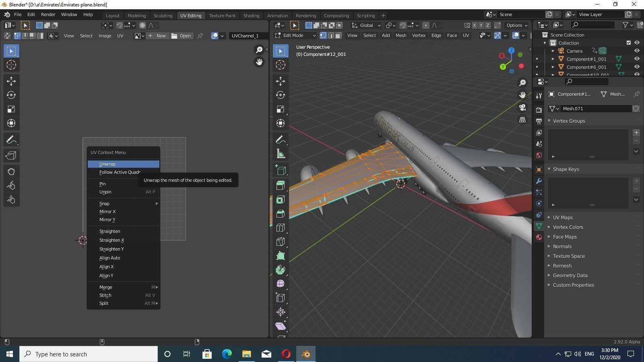This screenshot has width=644, height=362.
Task: Select the Smooth tool
Action: (281, 284)
